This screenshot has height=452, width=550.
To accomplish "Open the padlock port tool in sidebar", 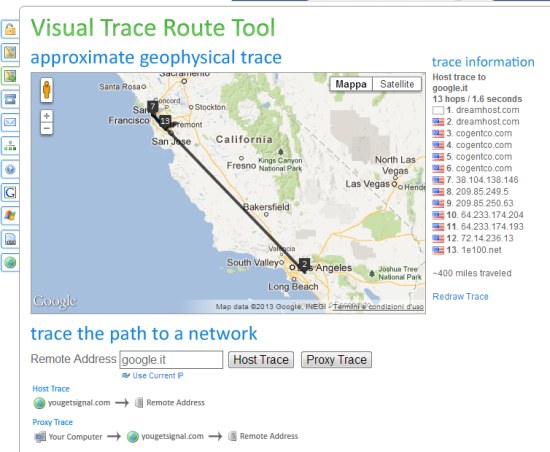I will click(x=10, y=29).
